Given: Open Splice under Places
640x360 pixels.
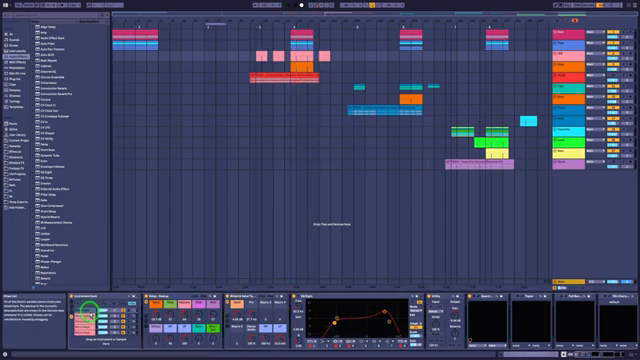Looking at the screenshot, I should pos(13,129).
